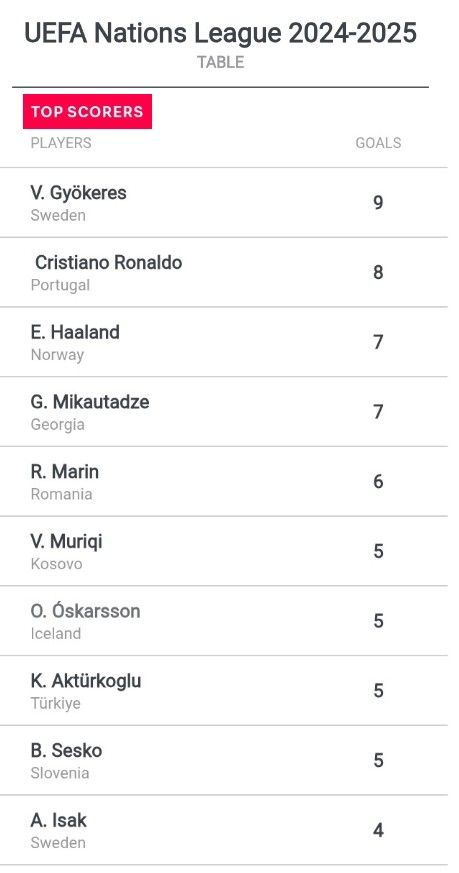Open Cristiano Ronaldo player entry
Screen dimensions: 459x873
(x=223, y=272)
